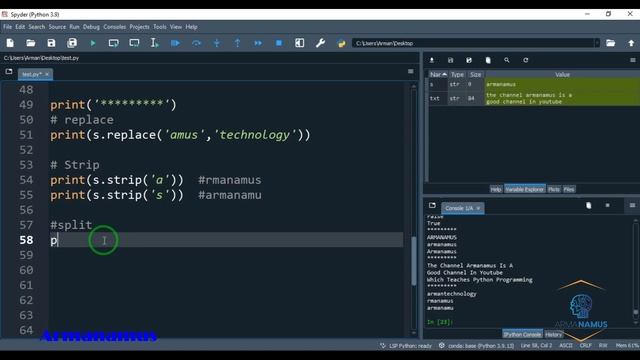Save data as in Variable Explorer
The image size is (640, 360).
coord(469,60)
